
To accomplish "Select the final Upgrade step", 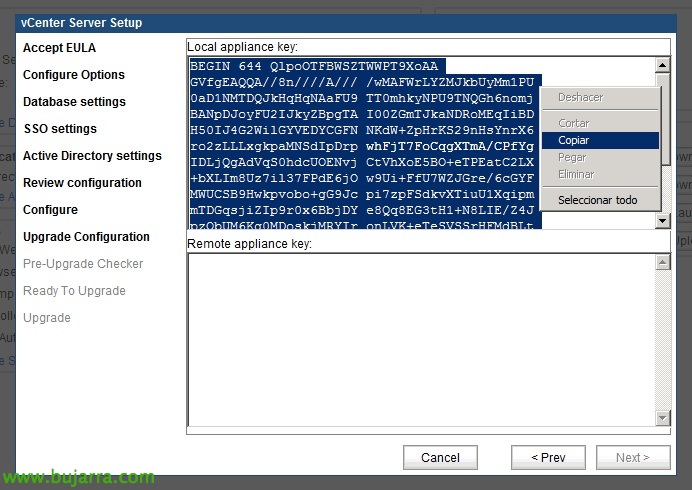I will pyautogui.click(x=47, y=317).
